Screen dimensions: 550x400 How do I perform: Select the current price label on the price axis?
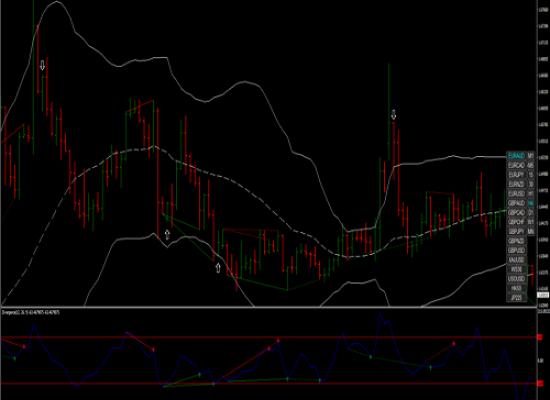[x=543, y=295]
